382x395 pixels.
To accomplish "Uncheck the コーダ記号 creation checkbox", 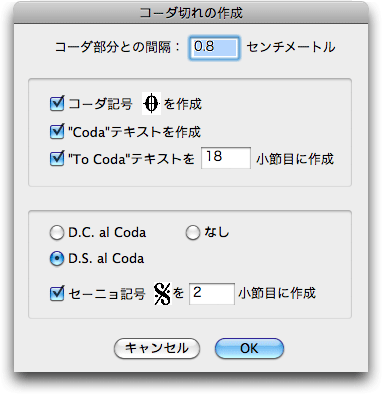I will [57, 104].
